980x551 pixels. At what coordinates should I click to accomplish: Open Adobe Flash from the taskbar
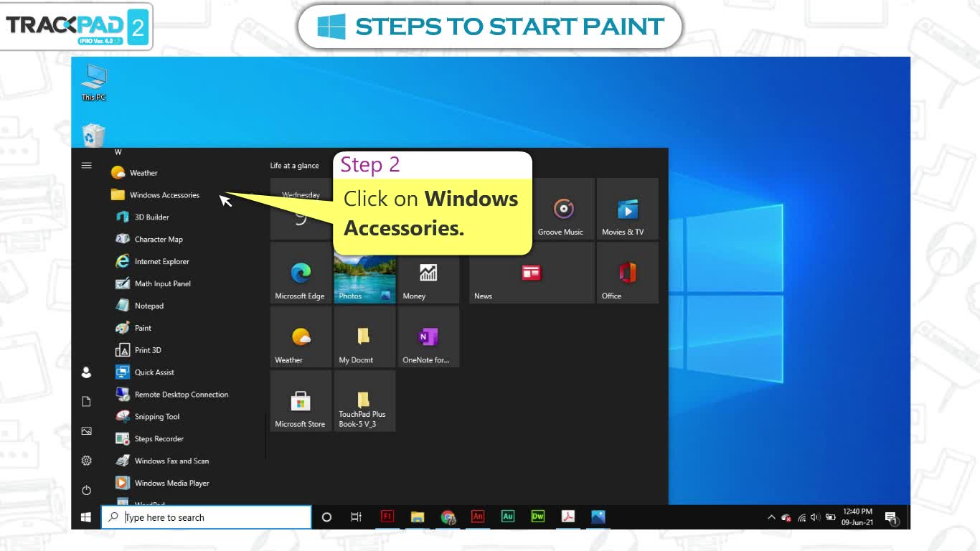[x=387, y=517]
